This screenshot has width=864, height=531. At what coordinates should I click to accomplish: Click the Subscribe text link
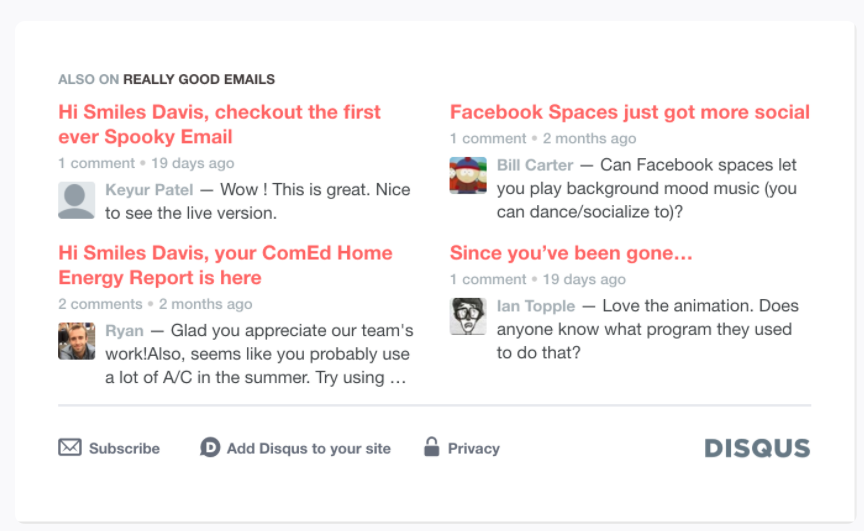[125, 448]
